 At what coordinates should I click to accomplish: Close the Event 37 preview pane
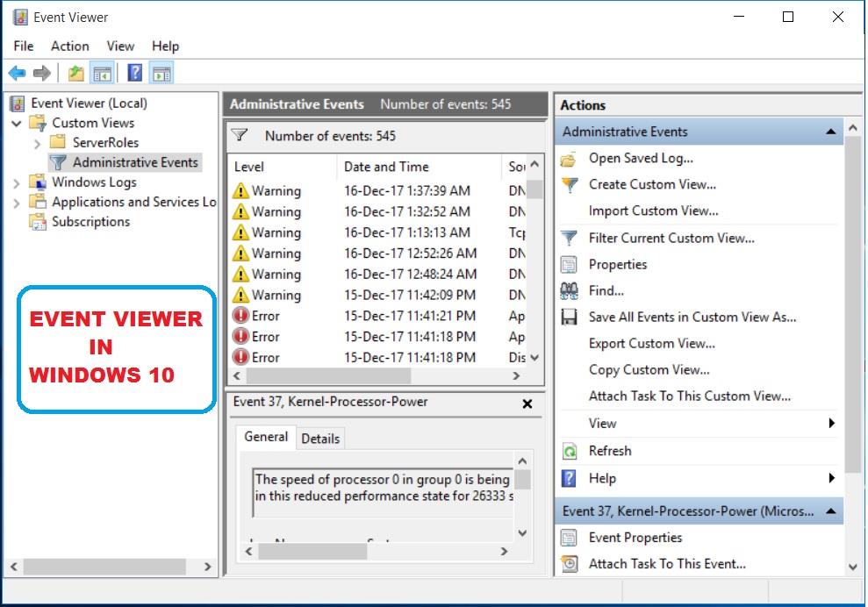coord(527,403)
